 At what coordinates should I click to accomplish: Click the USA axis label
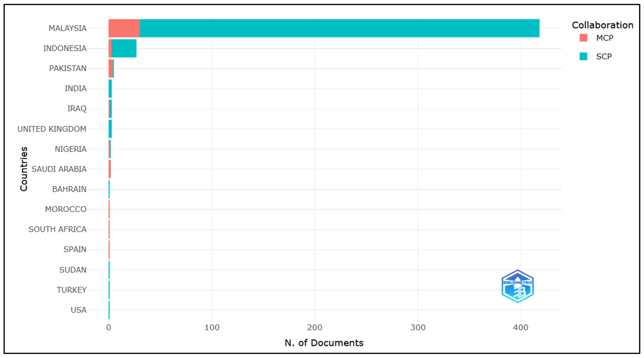79,310
